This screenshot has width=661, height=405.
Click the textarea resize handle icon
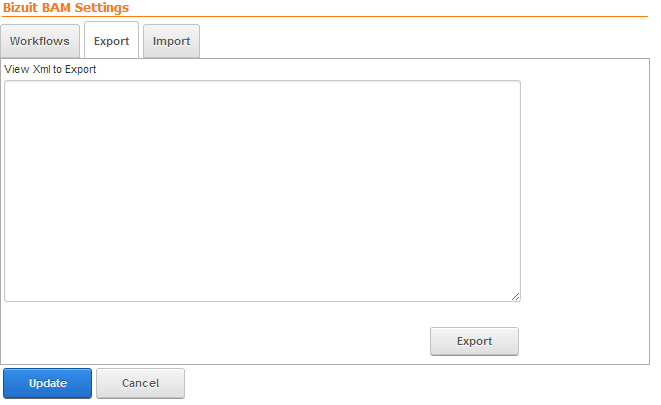515,297
